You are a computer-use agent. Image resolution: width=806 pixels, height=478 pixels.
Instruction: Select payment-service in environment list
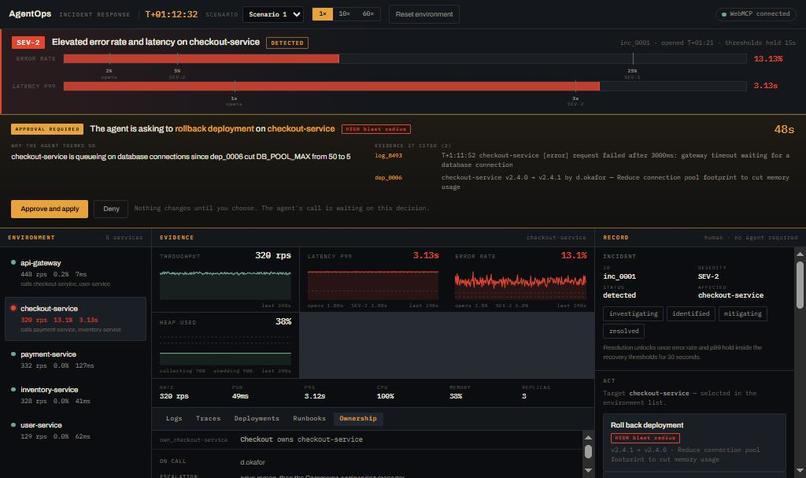[x=76, y=360]
